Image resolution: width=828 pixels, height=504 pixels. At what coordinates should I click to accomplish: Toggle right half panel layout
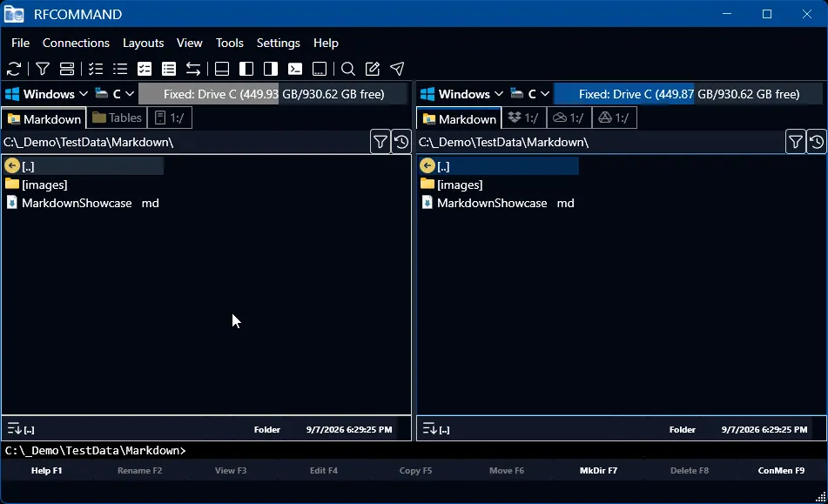(x=271, y=69)
